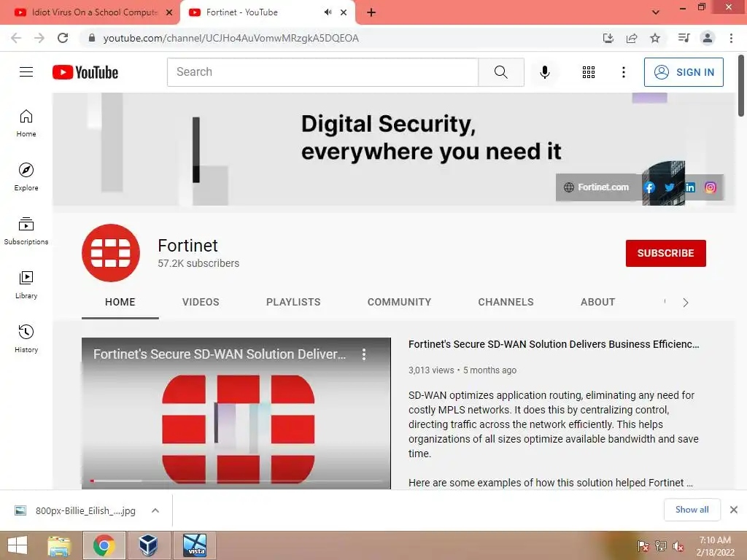This screenshot has height=560, width=747.
Task: Open YouTube settings three-dot menu
Action: (623, 72)
